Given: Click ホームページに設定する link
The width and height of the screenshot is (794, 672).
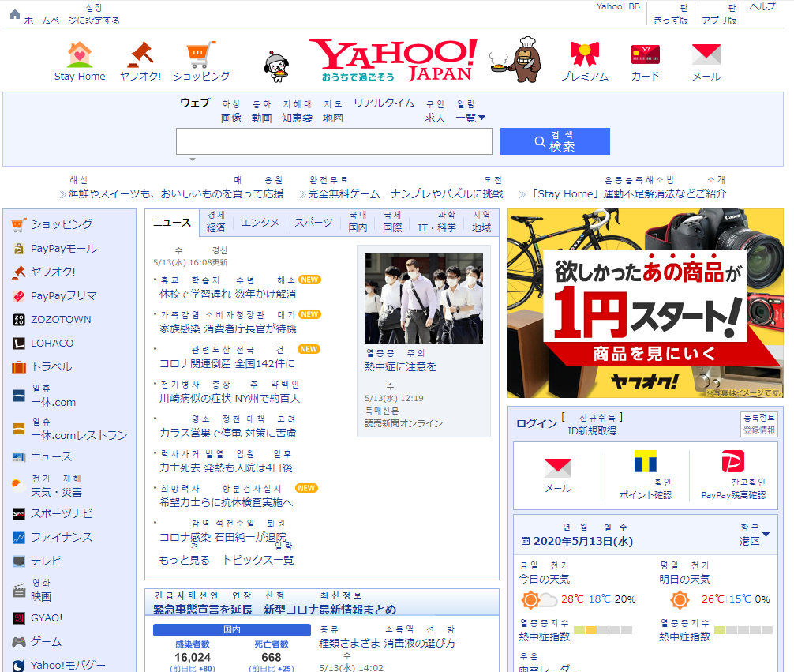Looking at the screenshot, I should [72, 21].
